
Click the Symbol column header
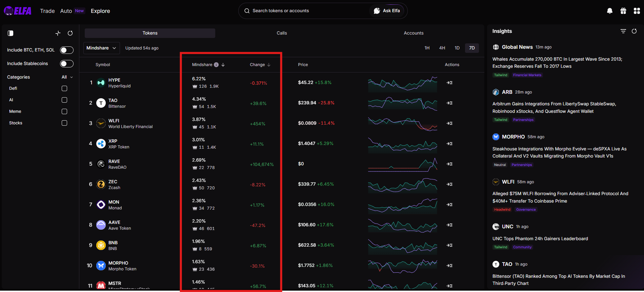pyautogui.click(x=103, y=65)
